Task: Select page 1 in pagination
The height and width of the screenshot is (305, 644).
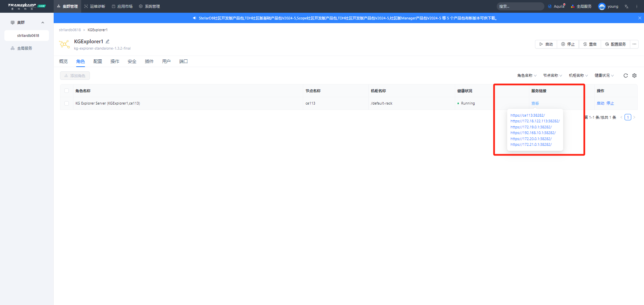Action: coord(628,117)
